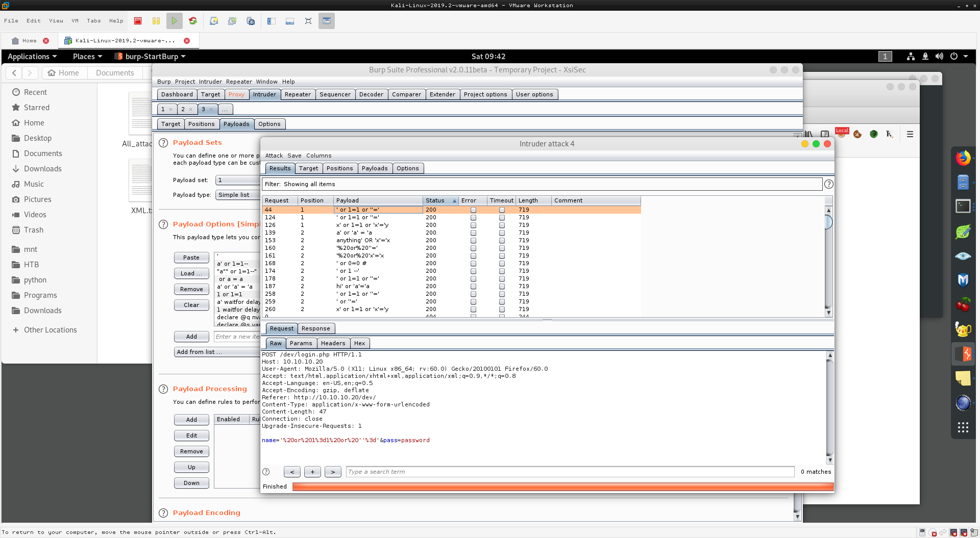Toggle the Timeout checkbox for request 168
This screenshot has height=538, width=980.
coord(502,264)
